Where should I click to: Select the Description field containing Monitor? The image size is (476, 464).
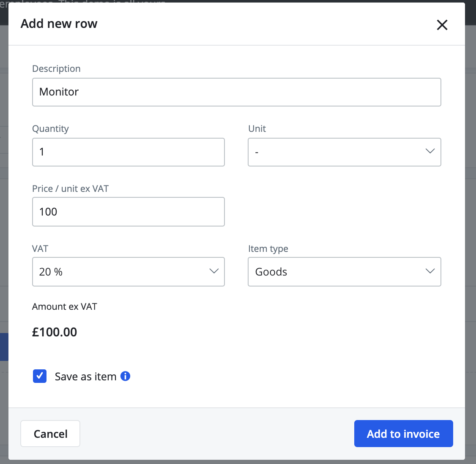tap(237, 92)
